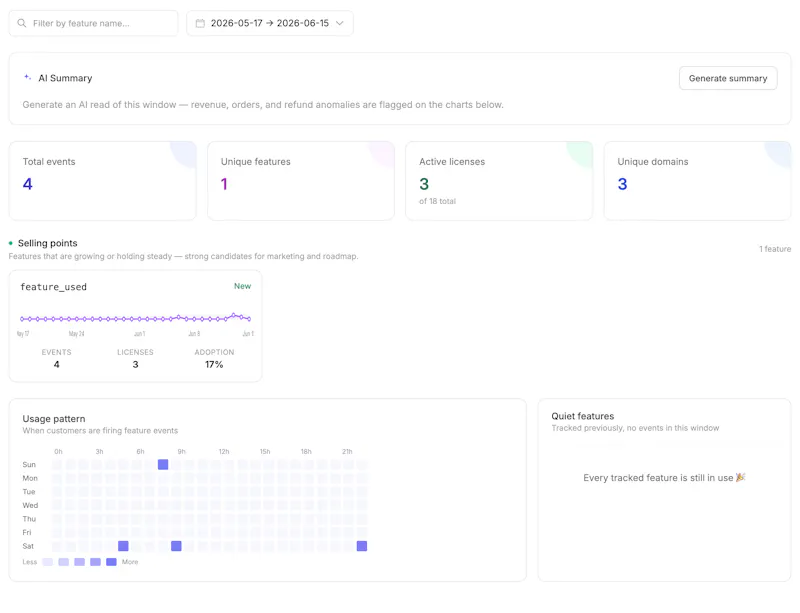
Task: Click the Total events value 4
Action: (x=28, y=184)
